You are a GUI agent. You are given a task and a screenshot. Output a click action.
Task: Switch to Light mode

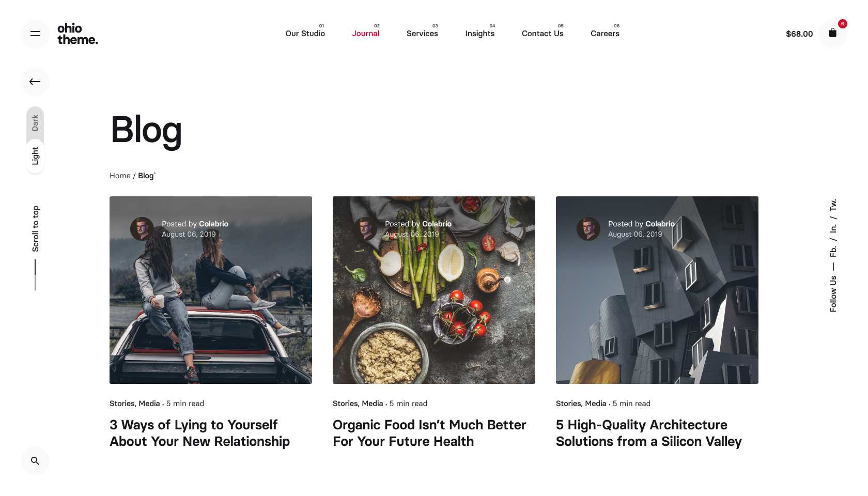tap(35, 156)
